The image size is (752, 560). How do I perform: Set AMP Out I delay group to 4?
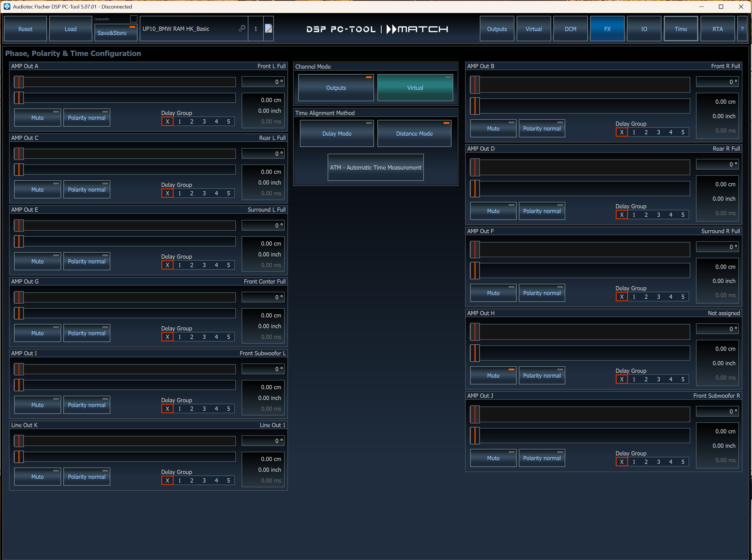pyautogui.click(x=216, y=409)
